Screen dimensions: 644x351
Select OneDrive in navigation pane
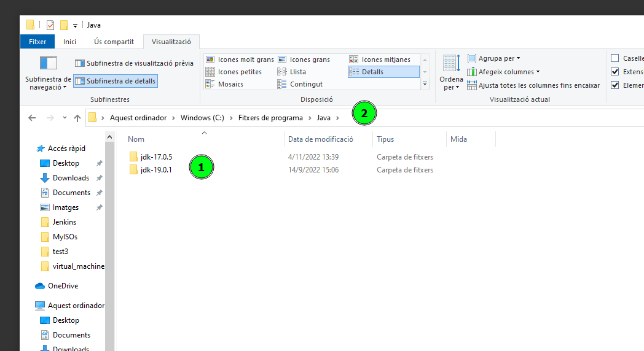(x=57, y=286)
